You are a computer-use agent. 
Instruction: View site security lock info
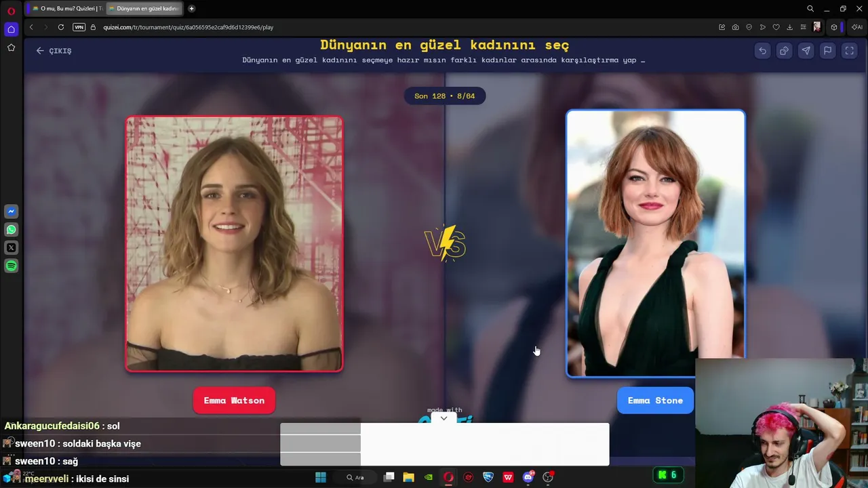[93, 27]
